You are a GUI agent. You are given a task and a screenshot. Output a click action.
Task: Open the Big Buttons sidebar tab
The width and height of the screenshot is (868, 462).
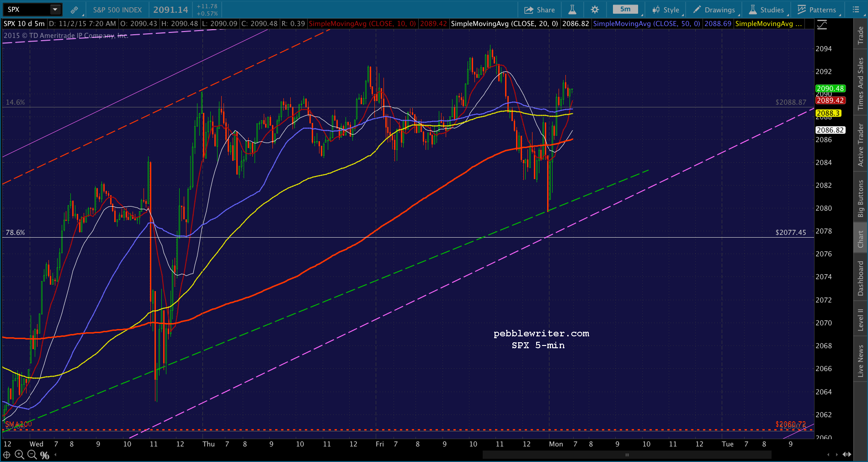pyautogui.click(x=861, y=198)
